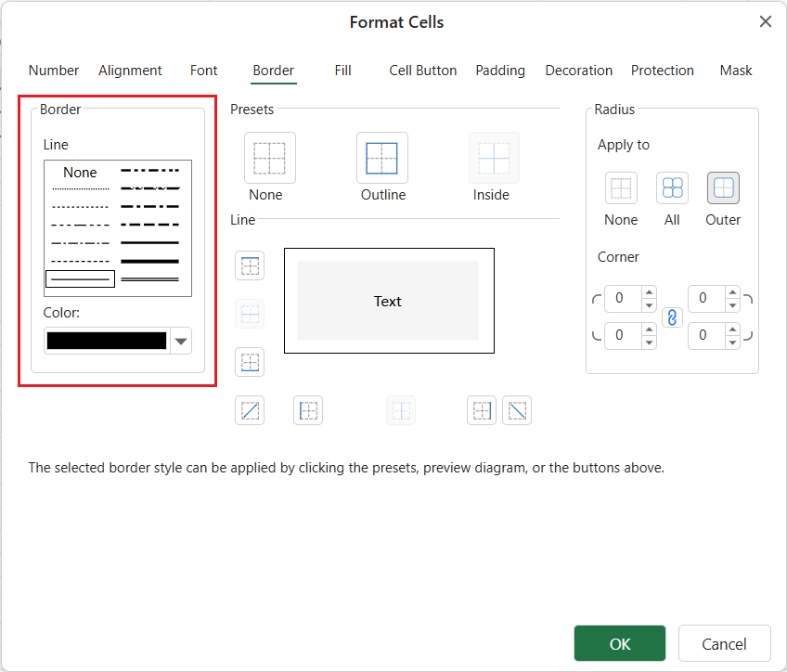
Task: Switch to the Alignment tab
Action: pyautogui.click(x=130, y=71)
